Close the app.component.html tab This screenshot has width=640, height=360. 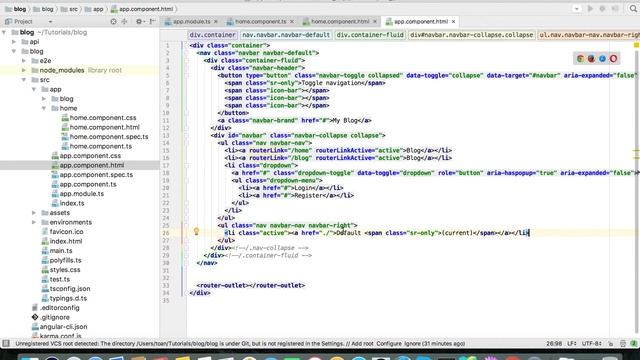pyautogui.click(x=453, y=22)
